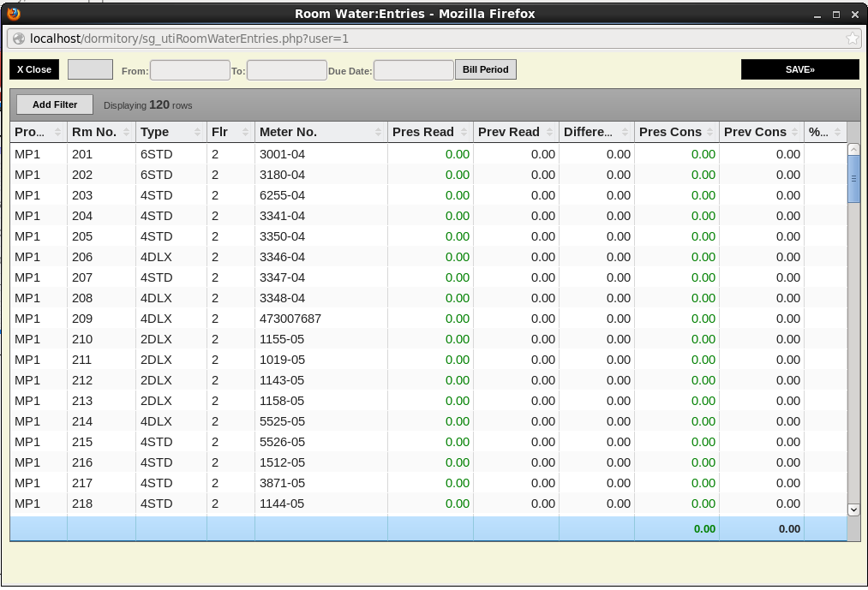Open the Bill Period picker button
The image size is (868, 590).
[485, 69]
